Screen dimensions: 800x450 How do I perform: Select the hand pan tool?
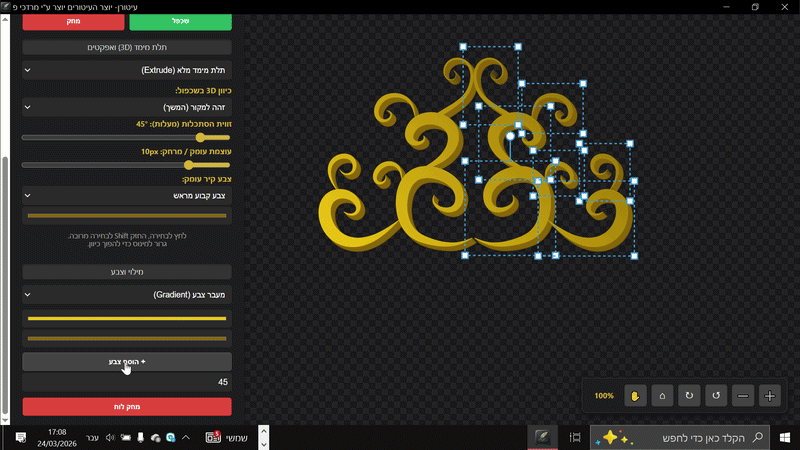point(635,396)
